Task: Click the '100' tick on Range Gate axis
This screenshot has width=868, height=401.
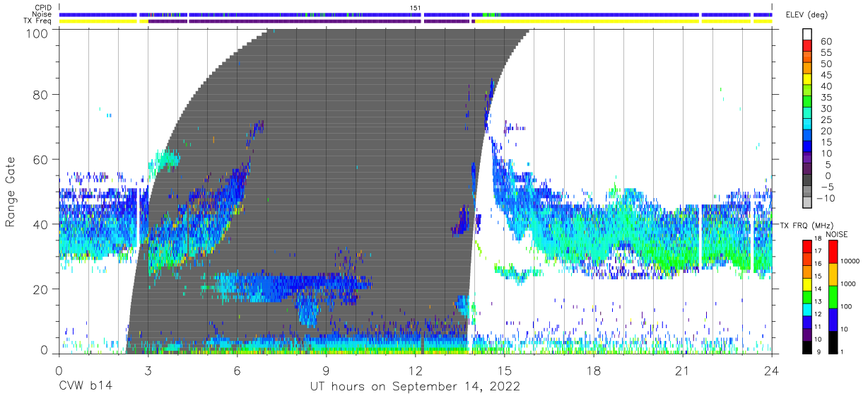Action: 36,33
